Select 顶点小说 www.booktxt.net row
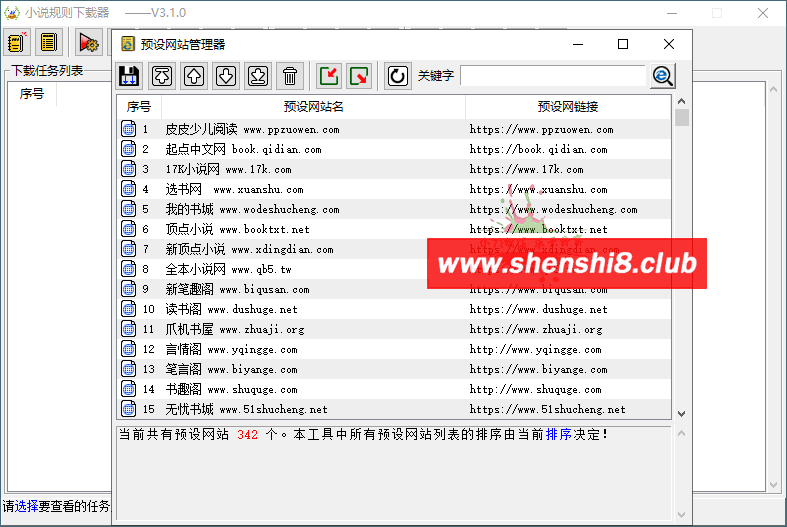The height and width of the screenshot is (527, 787). tap(394, 229)
